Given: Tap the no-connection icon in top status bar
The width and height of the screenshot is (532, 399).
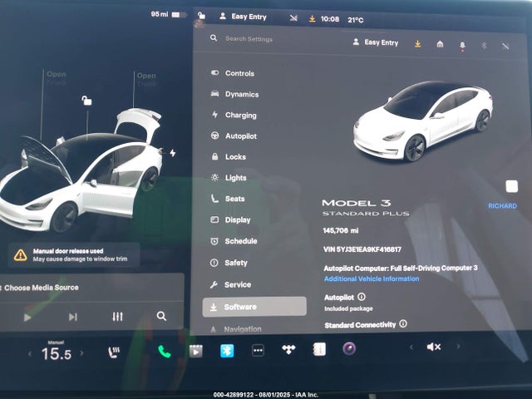Looking at the screenshot, I should pyautogui.click(x=293, y=18).
